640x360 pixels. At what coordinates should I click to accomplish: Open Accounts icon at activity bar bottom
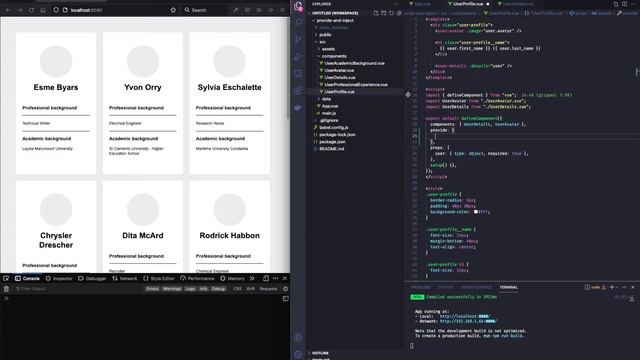click(x=298, y=338)
